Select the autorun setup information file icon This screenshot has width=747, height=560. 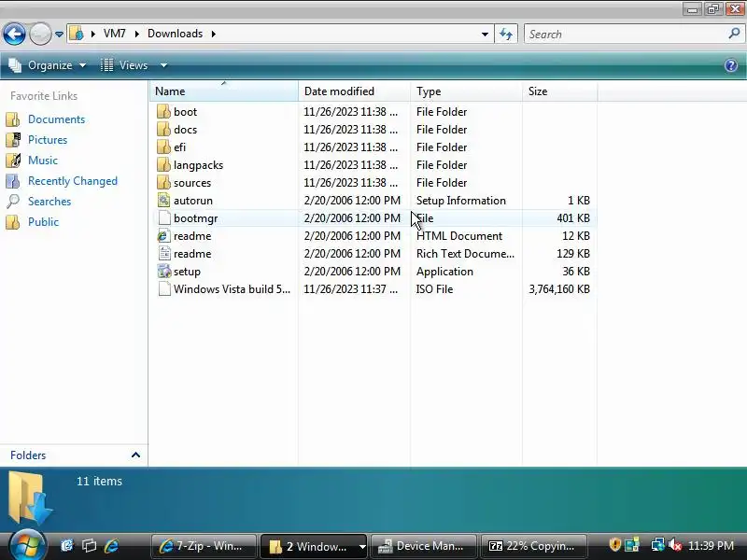point(164,200)
